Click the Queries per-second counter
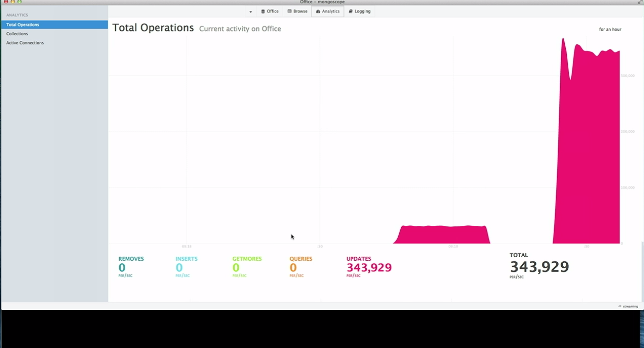The image size is (644, 348). [301, 267]
